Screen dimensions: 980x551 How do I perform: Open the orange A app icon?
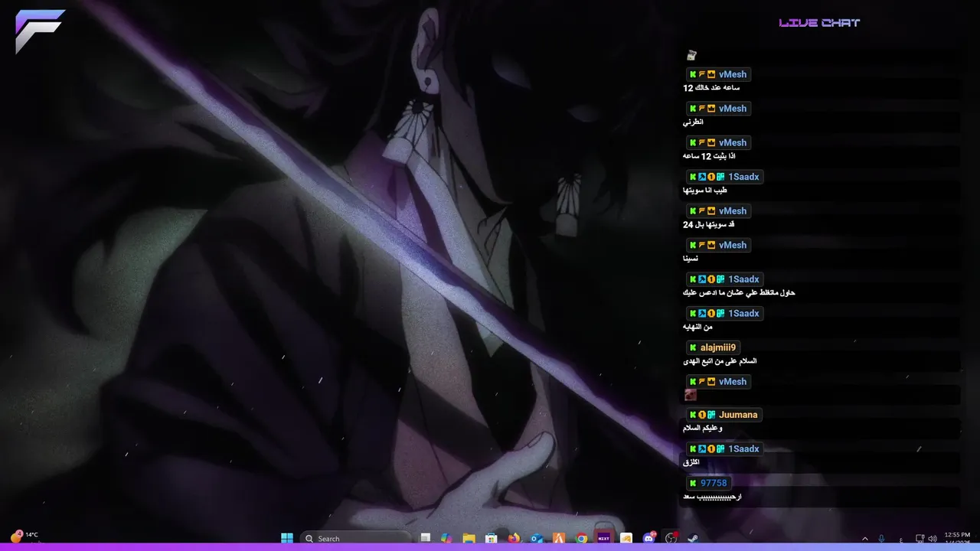coord(559,539)
